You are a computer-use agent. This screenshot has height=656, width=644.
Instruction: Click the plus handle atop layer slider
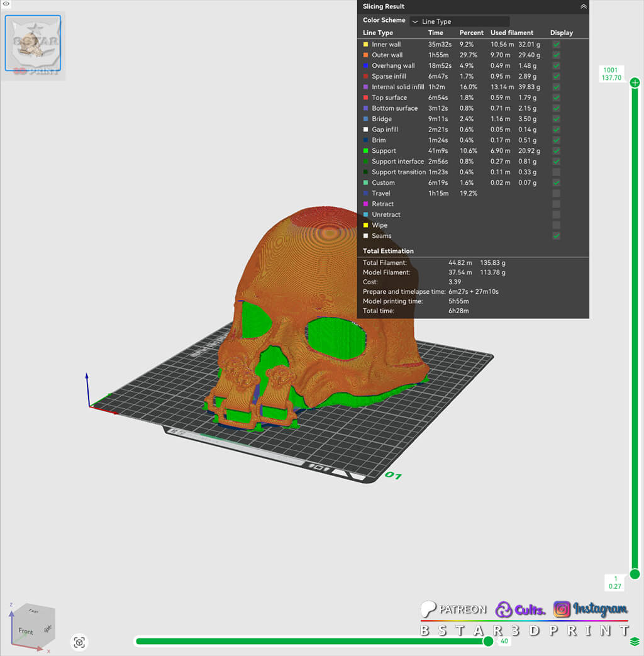pos(635,82)
